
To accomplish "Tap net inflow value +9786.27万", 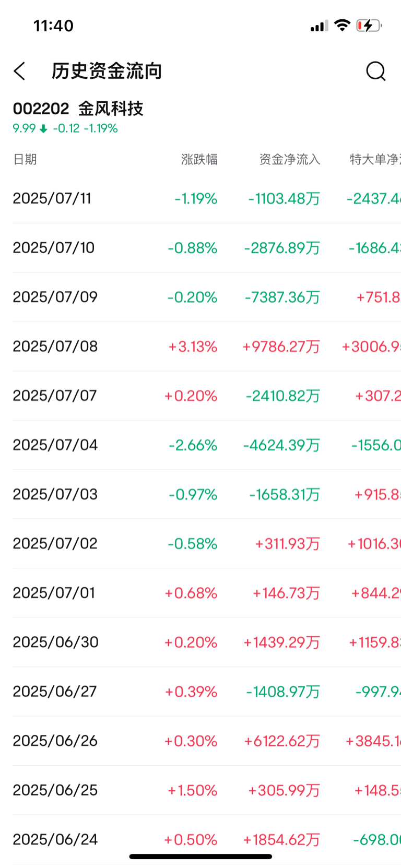I will tap(281, 347).
